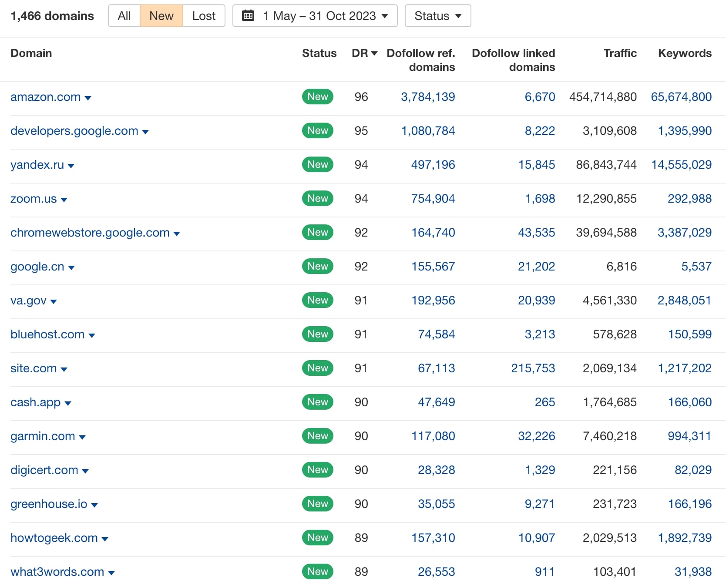Image resolution: width=726 pixels, height=588 pixels.
Task: Open google.cn keywords 5,537
Action: point(696,266)
